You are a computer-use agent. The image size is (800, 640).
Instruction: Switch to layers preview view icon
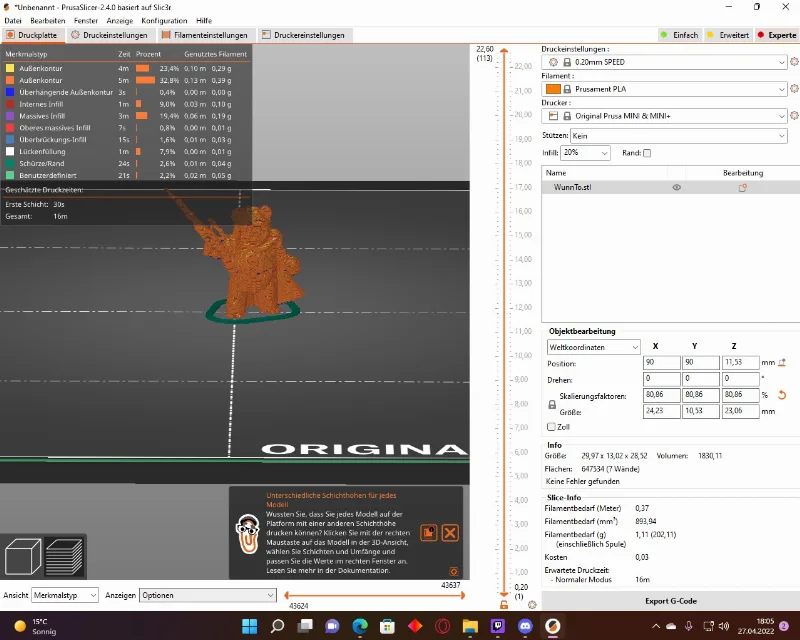pos(64,557)
